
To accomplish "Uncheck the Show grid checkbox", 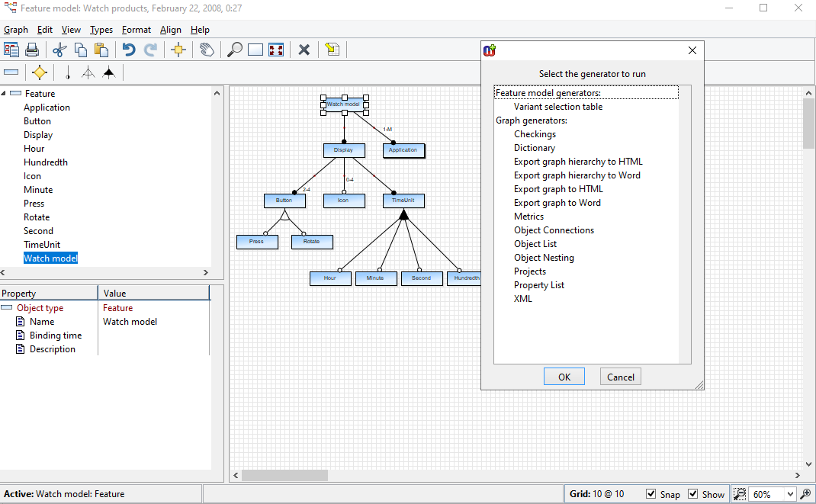I will (x=693, y=494).
